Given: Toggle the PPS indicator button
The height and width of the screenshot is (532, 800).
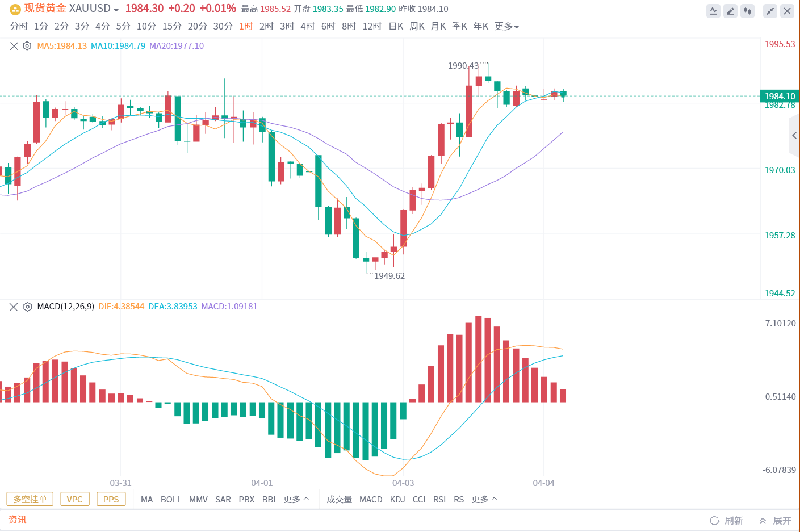Looking at the screenshot, I should pos(111,499).
